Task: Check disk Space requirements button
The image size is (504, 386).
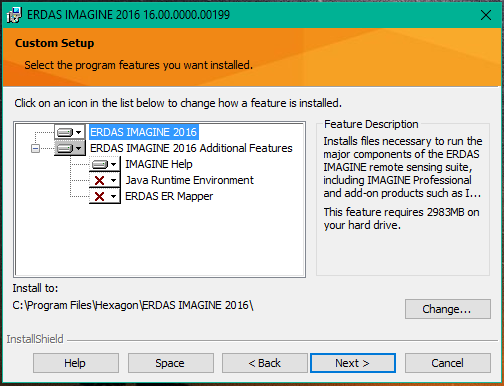Action: click(x=171, y=363)
